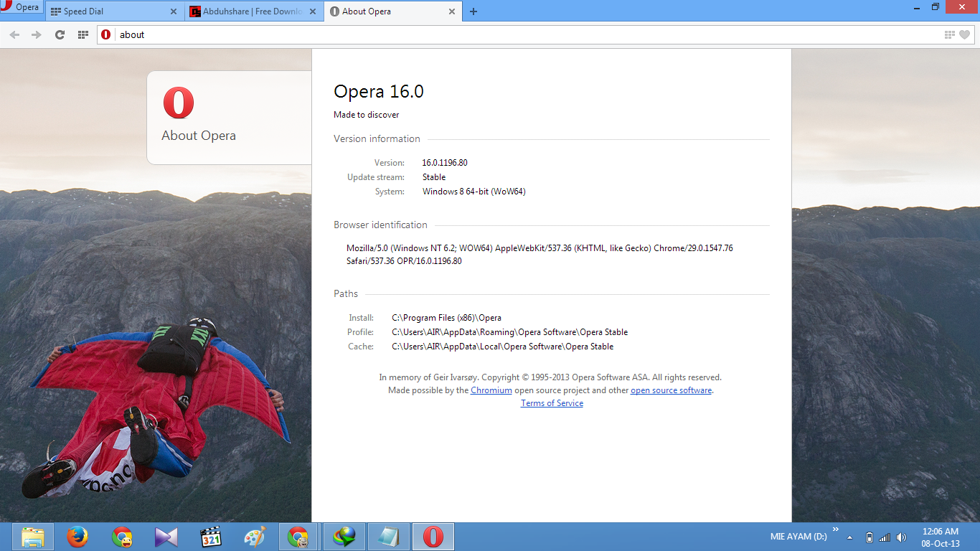This screenshot has height=551, width=980.
Task: Add page to Speed Dial from address bar
Action: pos(950,34)
